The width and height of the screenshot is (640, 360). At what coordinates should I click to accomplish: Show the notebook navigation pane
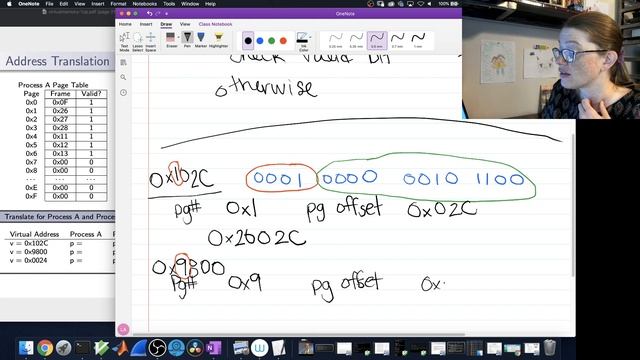(123, 62)
